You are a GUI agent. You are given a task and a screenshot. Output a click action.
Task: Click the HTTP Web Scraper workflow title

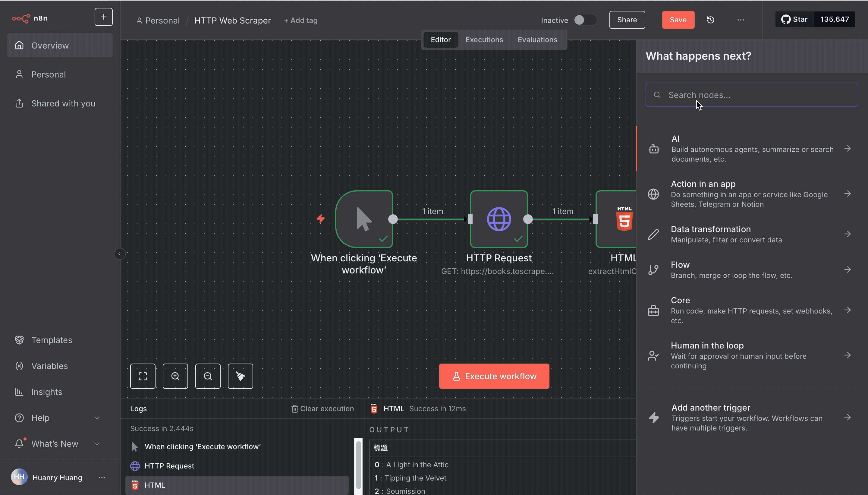point(232,20)
